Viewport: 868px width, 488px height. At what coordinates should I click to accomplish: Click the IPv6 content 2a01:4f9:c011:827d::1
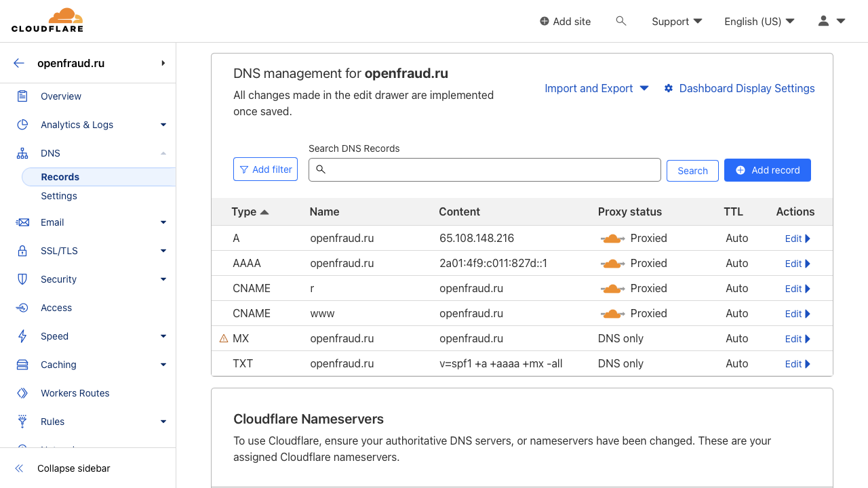coord(493,263)
